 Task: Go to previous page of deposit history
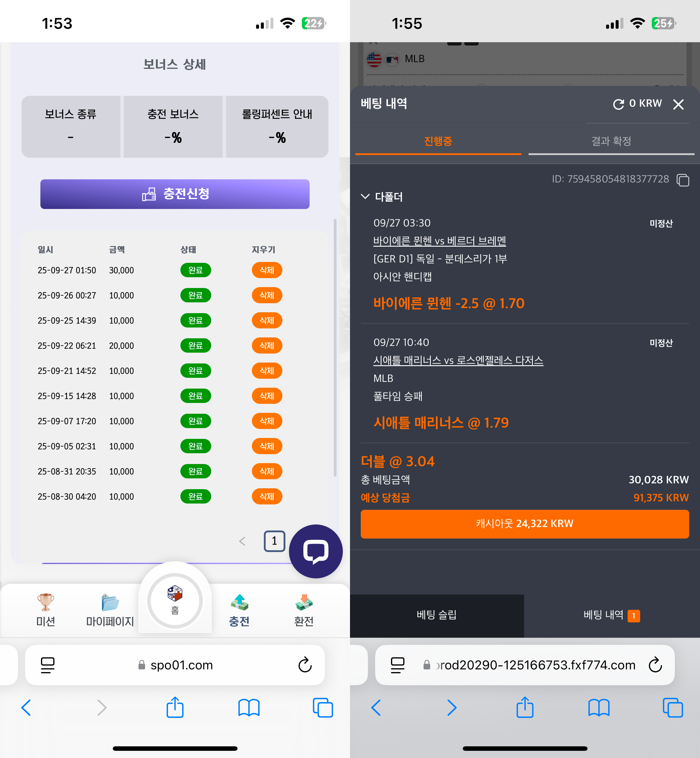pyautogui.click(x=242, y=541)
